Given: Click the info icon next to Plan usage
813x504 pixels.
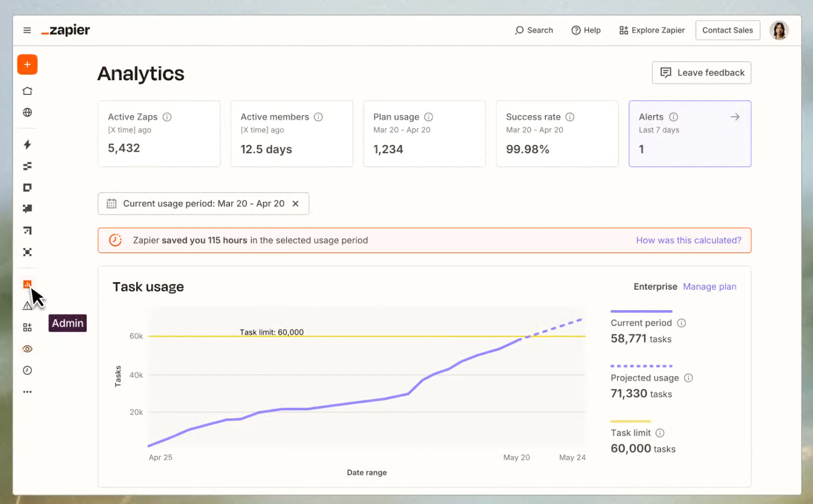Looking at the screenshot, I should coord(429,117).
